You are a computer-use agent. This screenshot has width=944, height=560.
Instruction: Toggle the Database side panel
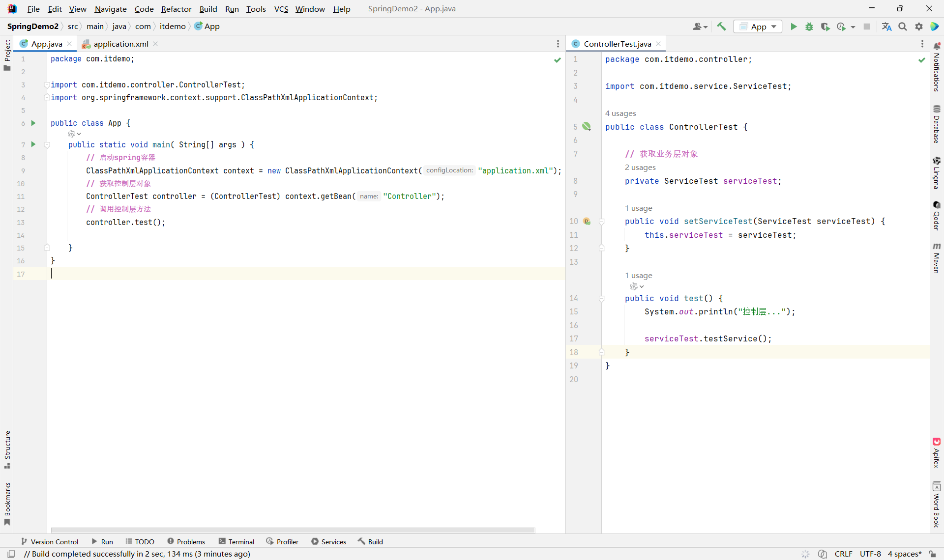[x=936, y=124]
